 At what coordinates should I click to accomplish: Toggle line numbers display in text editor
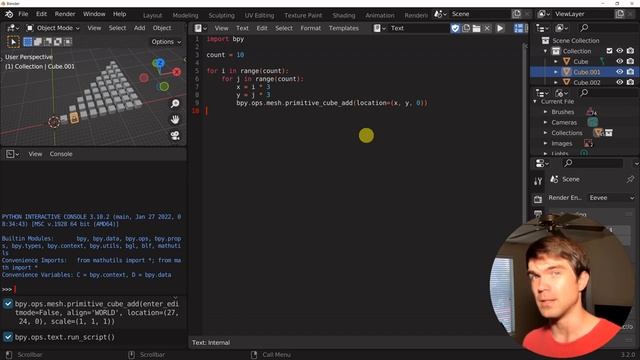click(518, 28)
